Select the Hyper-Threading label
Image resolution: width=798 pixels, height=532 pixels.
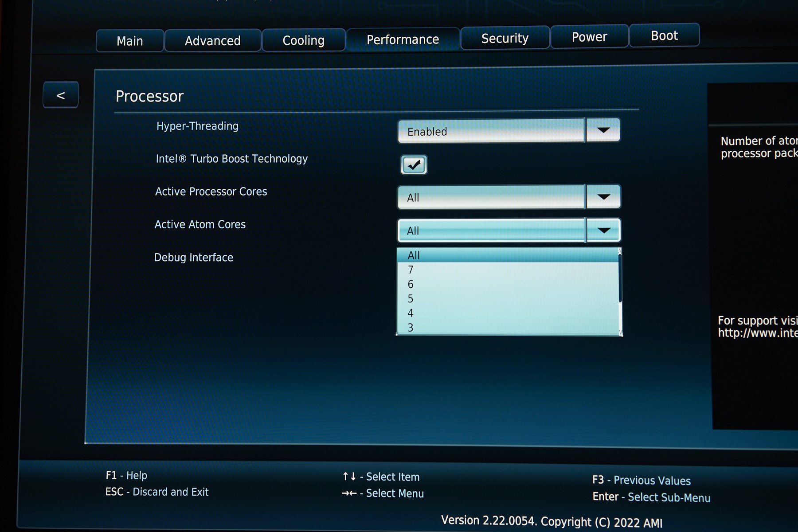coord(197,126)
